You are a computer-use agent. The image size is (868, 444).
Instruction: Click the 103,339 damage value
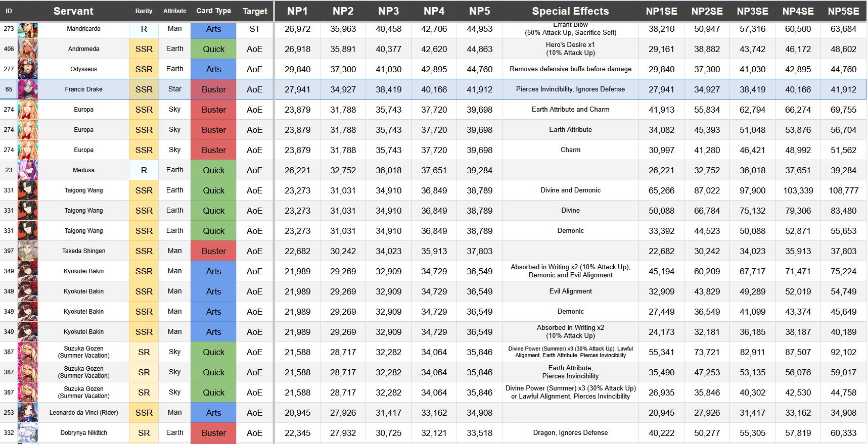798,190
